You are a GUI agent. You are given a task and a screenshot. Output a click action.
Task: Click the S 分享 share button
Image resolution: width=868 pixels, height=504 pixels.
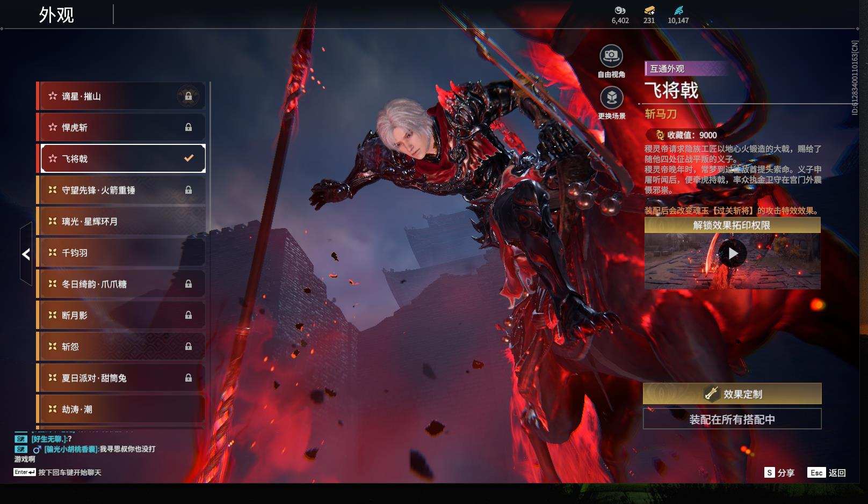click(x=779, y=472)
